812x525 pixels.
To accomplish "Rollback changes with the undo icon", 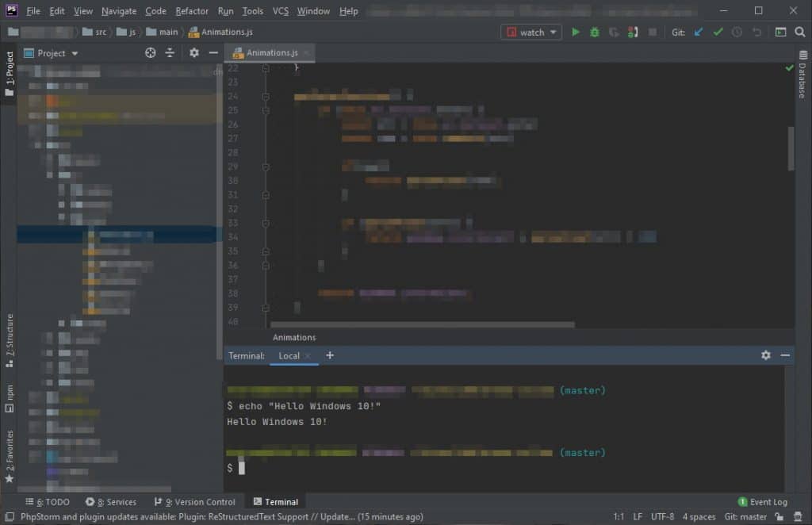I will (x=756, y=32).
